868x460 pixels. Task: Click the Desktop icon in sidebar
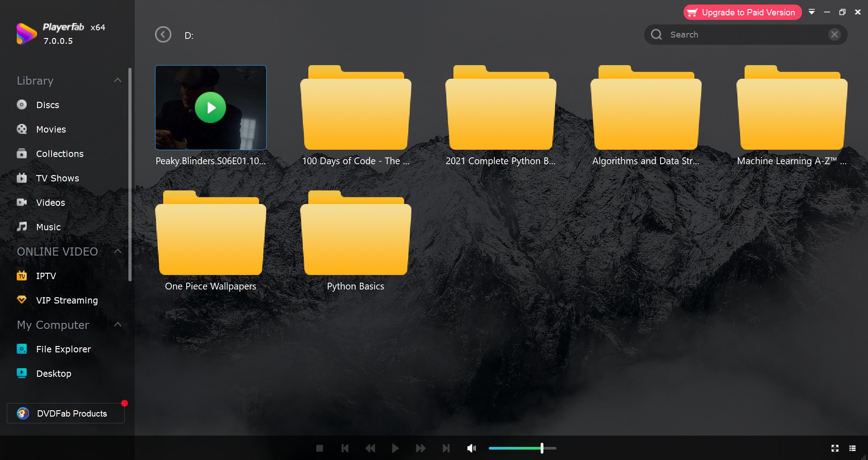[x=22, y=373]
